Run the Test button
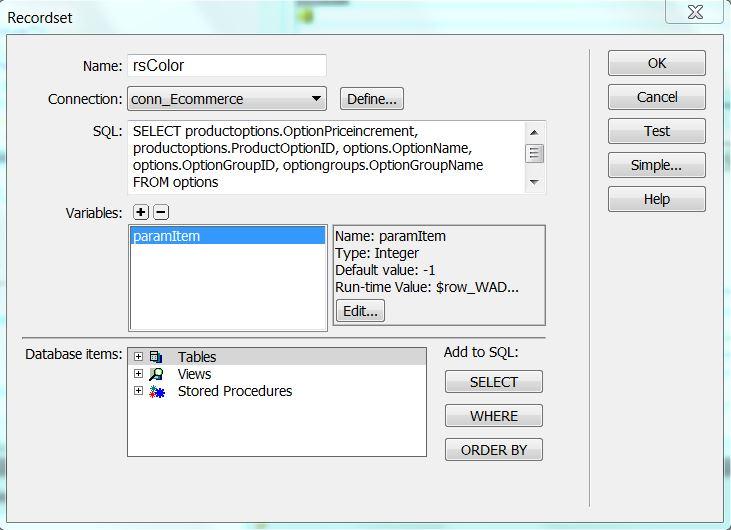Image resolution: width=731 pixels, height=530 pixels. (x=656, y=131)
